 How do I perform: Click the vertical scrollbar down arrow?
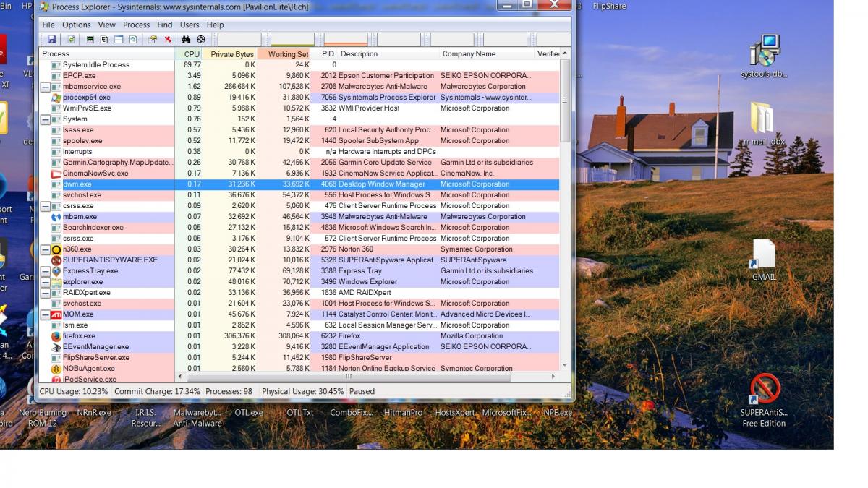pyautogui.click(x=565, y=367)
